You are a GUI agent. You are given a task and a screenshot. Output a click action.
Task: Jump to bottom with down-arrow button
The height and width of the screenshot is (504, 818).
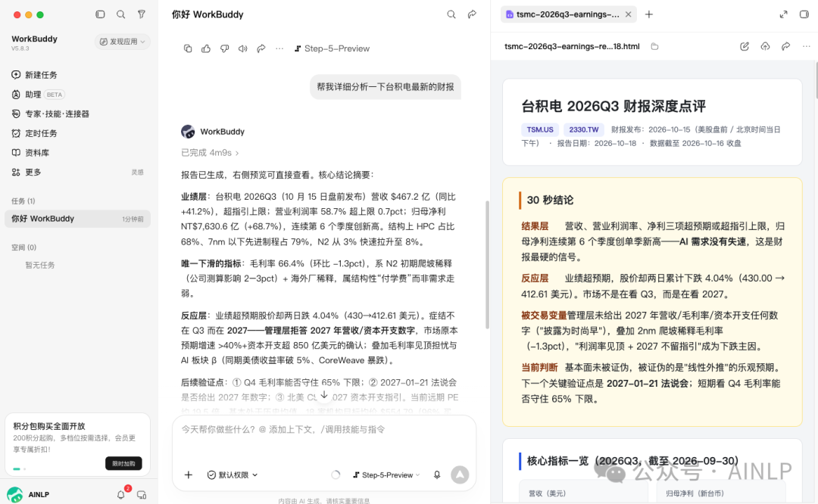click(x=324, y=395)
